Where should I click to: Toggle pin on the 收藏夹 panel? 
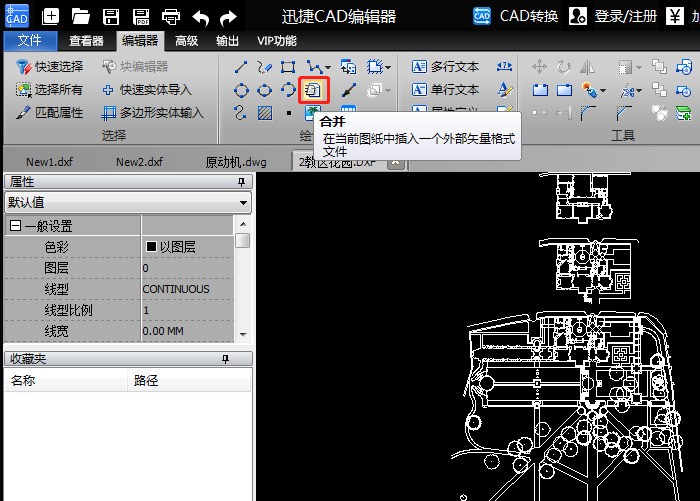(225, 359)
